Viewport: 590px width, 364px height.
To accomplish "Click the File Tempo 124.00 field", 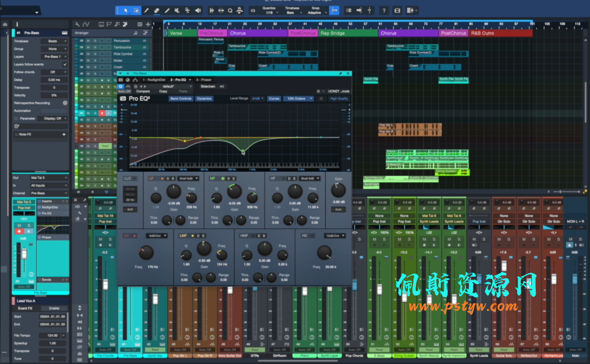I will 52,336.
